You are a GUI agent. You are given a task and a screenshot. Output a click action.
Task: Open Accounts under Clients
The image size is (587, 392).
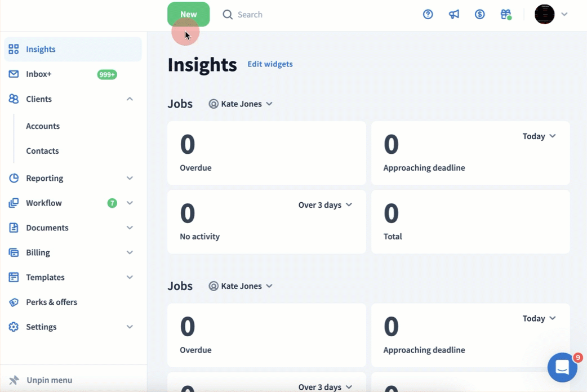coord(43,126)
